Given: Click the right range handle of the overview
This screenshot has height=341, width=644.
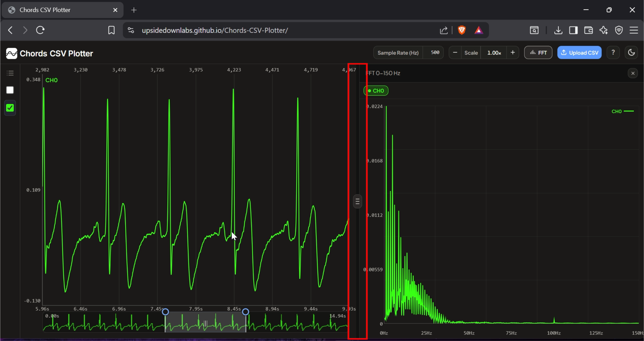Looking at the screenshot, I should 245,312.
